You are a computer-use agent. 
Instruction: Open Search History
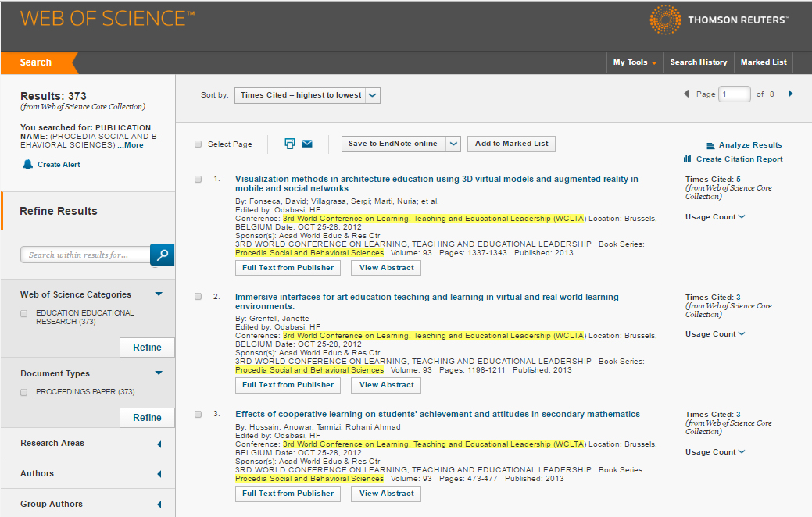click(699, 62)
